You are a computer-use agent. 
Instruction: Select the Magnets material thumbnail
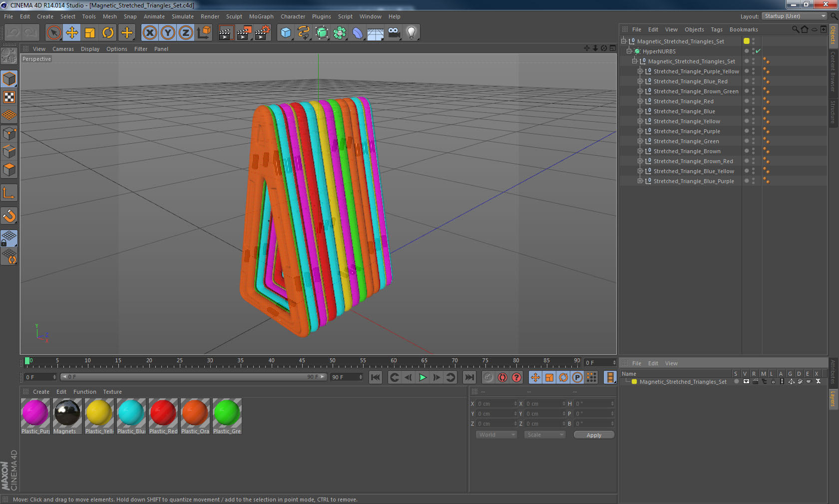67,416
